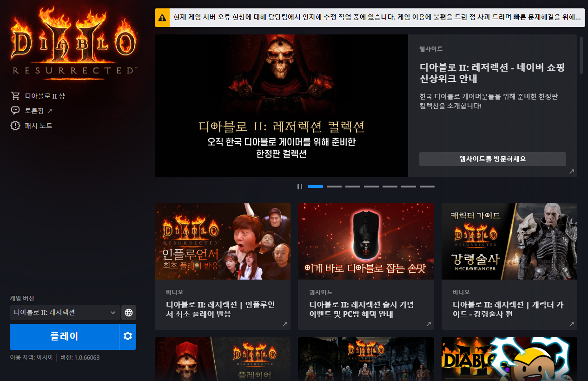Click the vertical scrollbar thumb
Screen dimensions: 588x381
[581, 55]
